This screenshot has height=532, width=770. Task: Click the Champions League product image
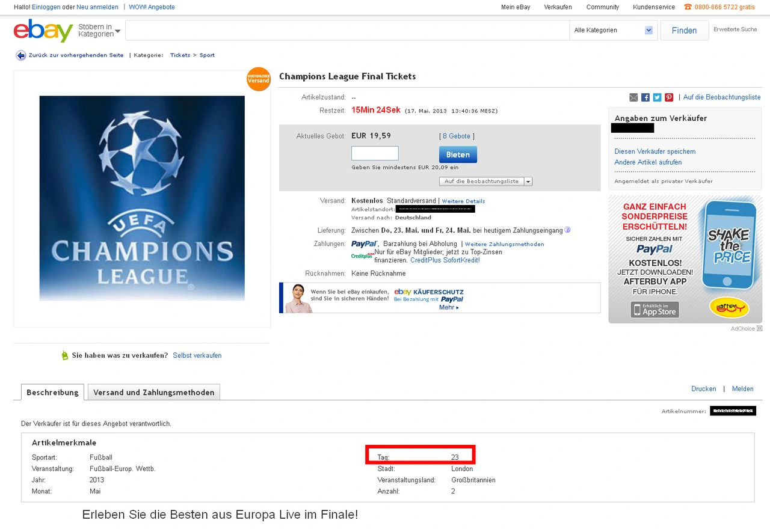142,198
